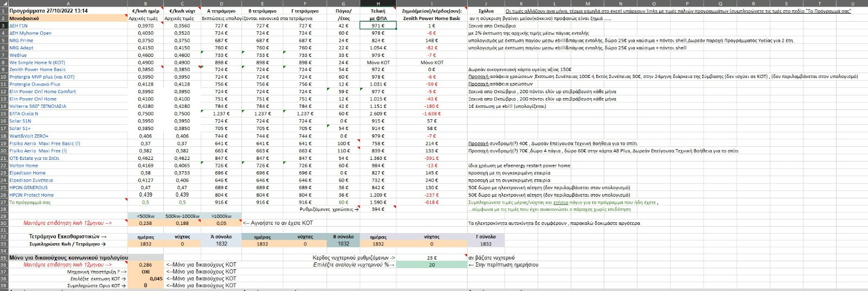Select the highlighted column H header
This screenshot has height=291, width=868.
click(378, 3)
